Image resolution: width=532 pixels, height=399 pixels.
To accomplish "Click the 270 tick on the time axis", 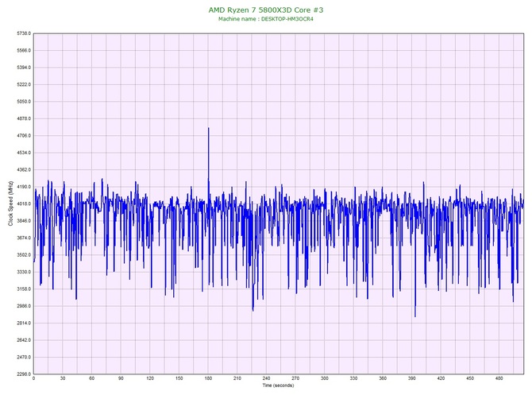I will click(295, 378).
